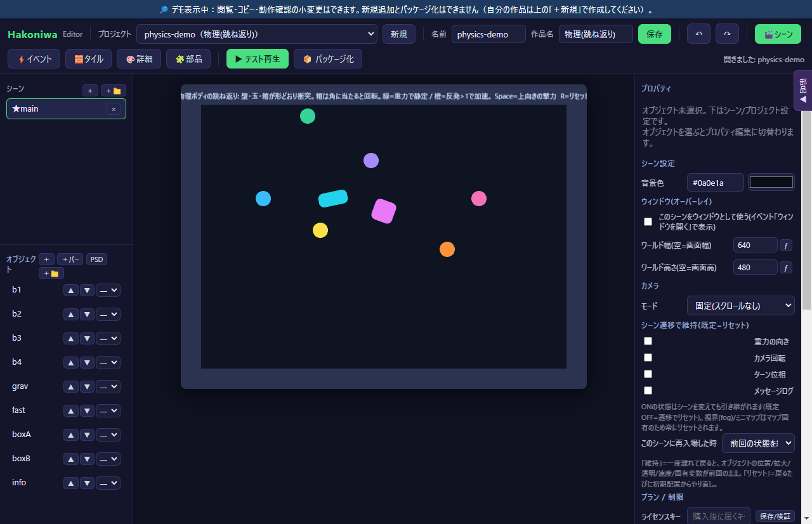Delete the main scene with x

[114, 109]
